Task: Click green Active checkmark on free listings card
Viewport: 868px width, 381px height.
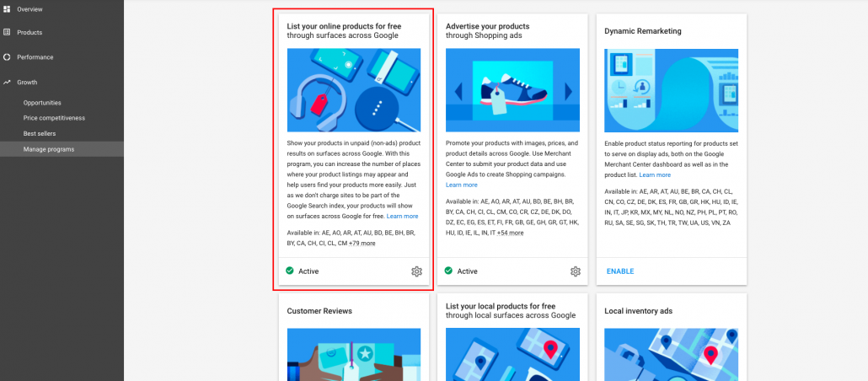Action: pyautogui.click(x=290, y=271)
